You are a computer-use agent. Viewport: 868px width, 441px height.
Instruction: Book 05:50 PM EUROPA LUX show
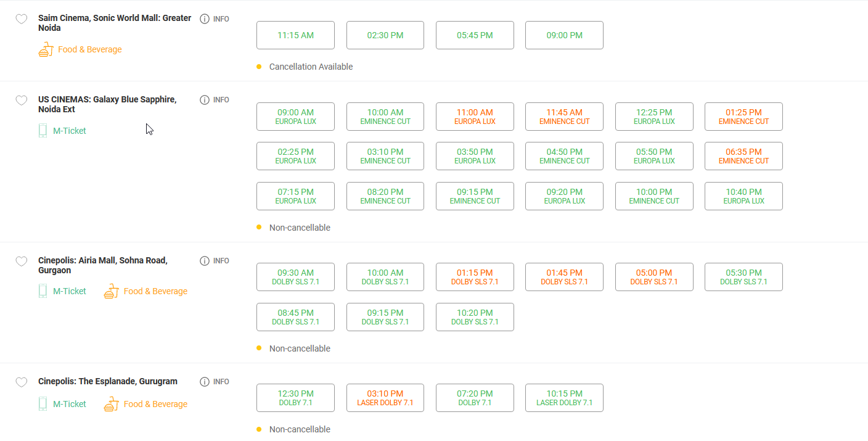pyautogui.click(x=654, y=156)
